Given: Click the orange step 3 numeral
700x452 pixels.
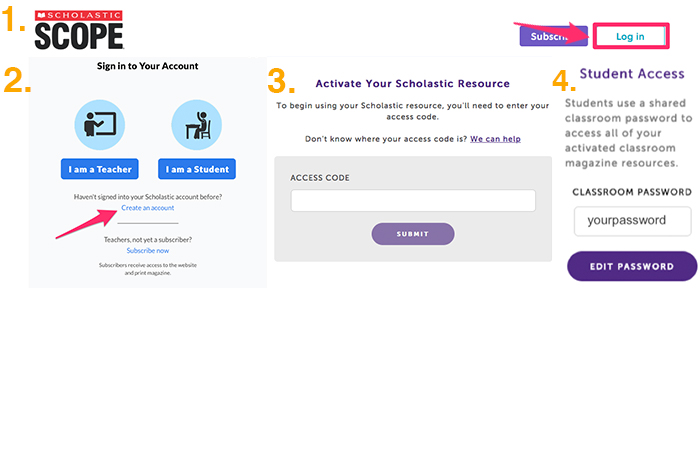Looking at the screenshot, I should click(x=283, y=82).
